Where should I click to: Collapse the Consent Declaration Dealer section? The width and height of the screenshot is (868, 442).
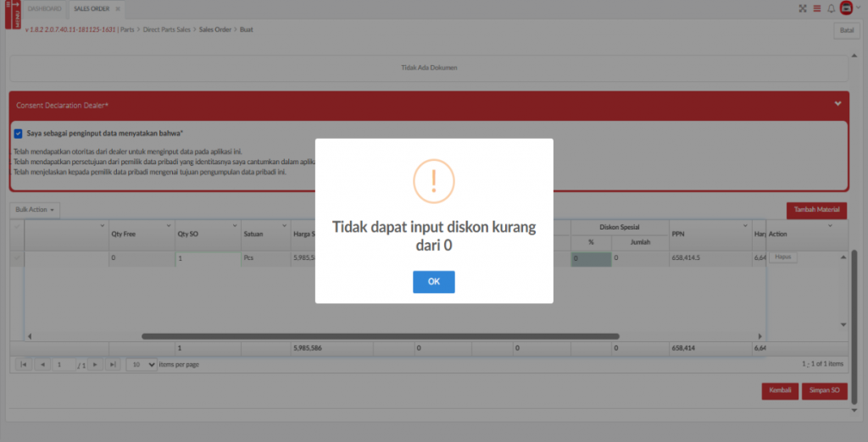(837, 104)
